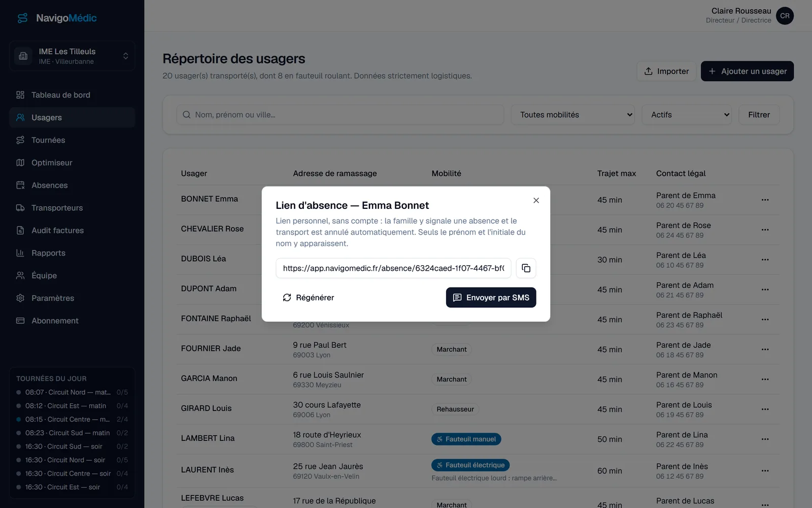Viewport: 812px width, 508px height.
Task: Click the NavigoMédic logo
Action: 57,18
